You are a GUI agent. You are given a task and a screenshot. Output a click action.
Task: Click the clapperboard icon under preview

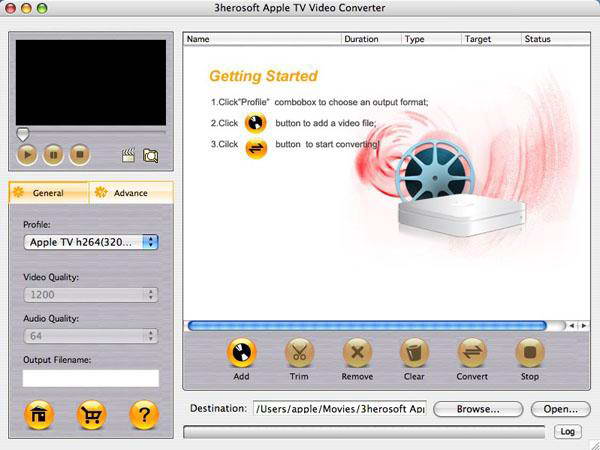(128, 155)
